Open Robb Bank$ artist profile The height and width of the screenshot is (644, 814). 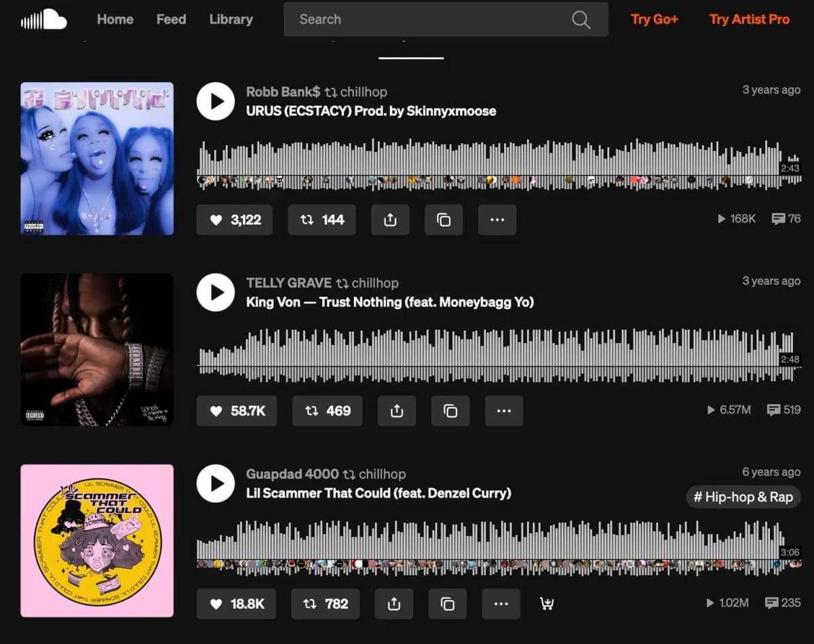pos(283,92)
